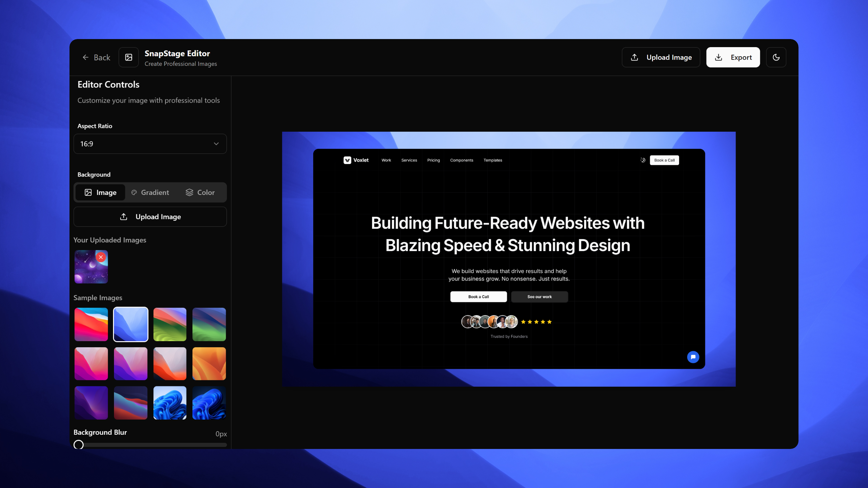Click the Background Blur slider handle
The width and height of the screenshot is (868, 488).
coord(78,444)
